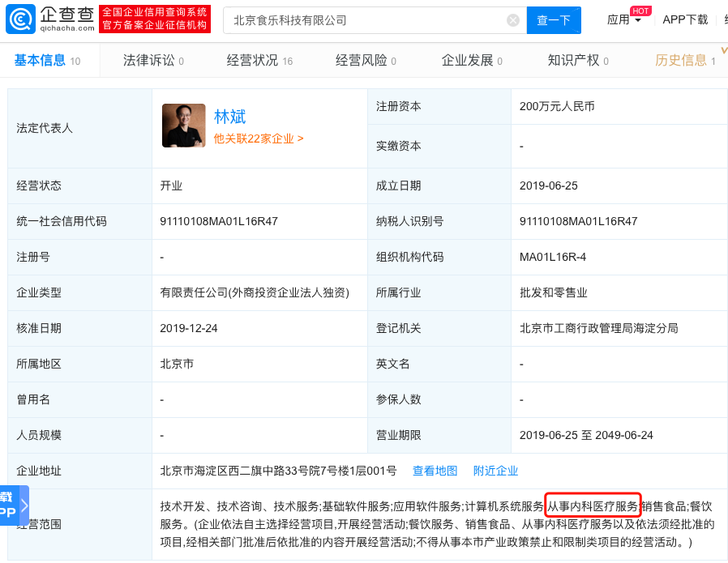The height and width of the screenshot is (563, 728).
Task: Open 他关联22家企业 link
Action: coord(259,139)
